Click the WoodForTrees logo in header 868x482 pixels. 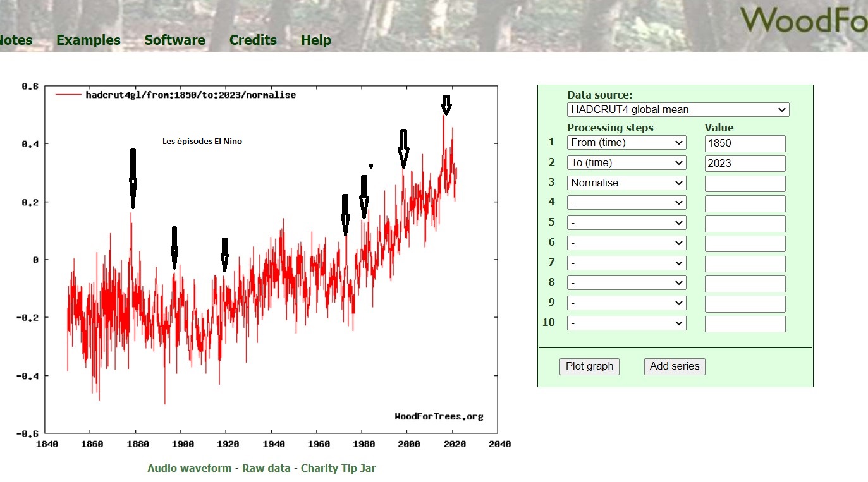click(804, 20)
